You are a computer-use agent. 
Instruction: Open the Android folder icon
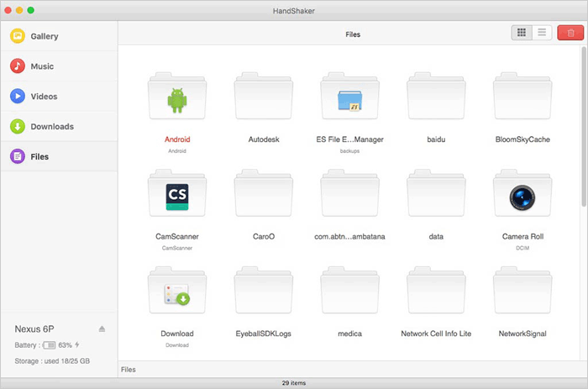coord(176,99)
